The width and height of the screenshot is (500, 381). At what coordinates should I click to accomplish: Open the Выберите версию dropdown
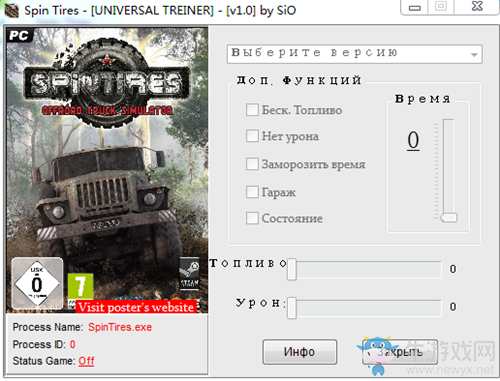click(x=354, y=54)
